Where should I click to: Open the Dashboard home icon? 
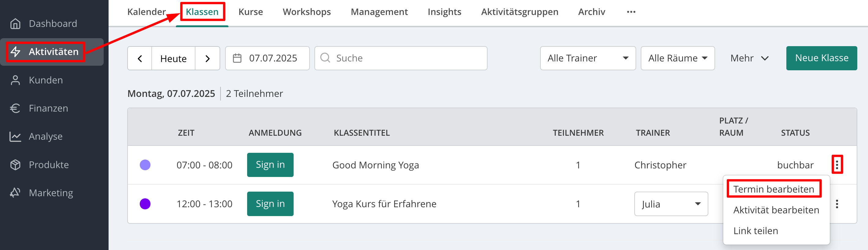tap(16, 24)
